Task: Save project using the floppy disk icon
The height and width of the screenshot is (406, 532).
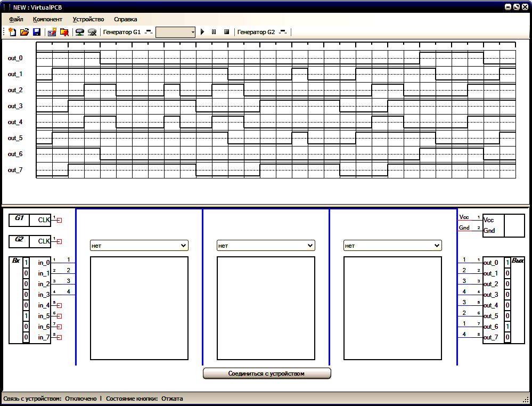Action: [37, 32]
